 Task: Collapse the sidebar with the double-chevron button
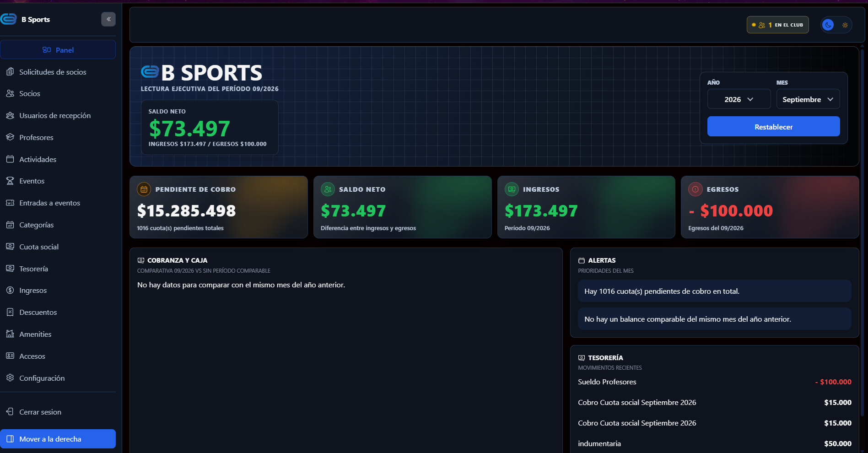(108, 19)
